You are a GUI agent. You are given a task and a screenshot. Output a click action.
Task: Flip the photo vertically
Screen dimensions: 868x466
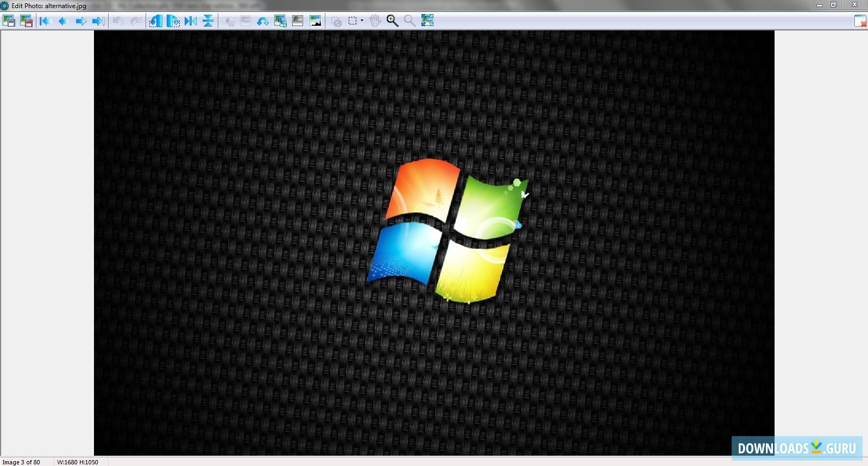coord(208,21)
